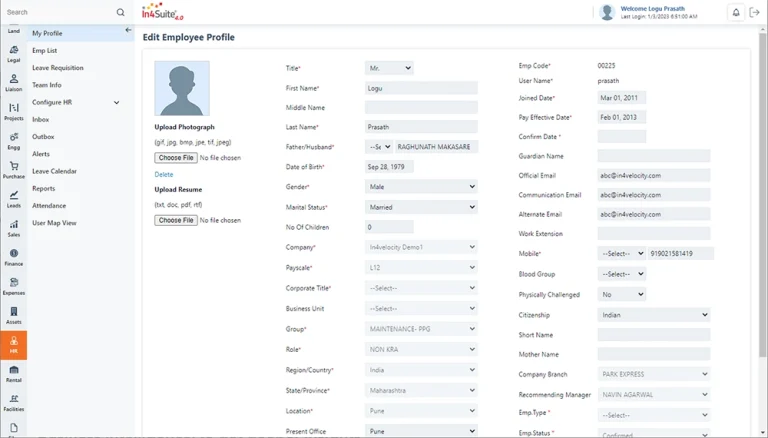Open the Outbox menu item
768x438 pixels.
coord(43,137)
